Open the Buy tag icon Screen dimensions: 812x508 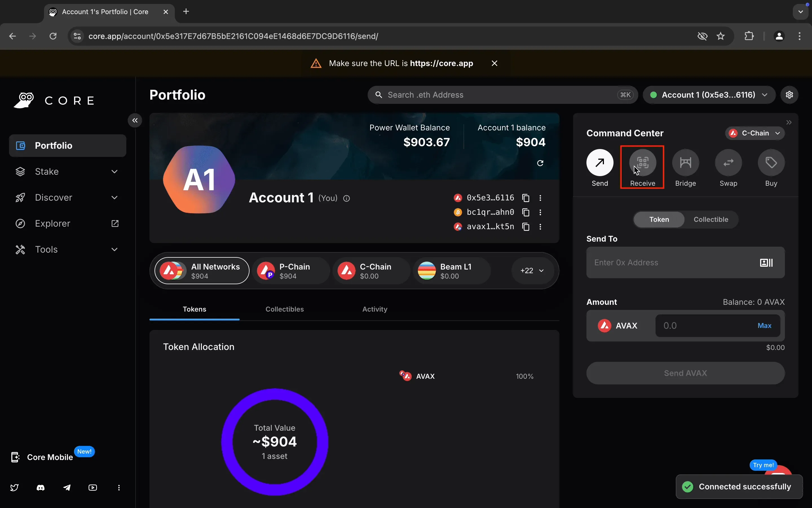[x=771, y=163]
